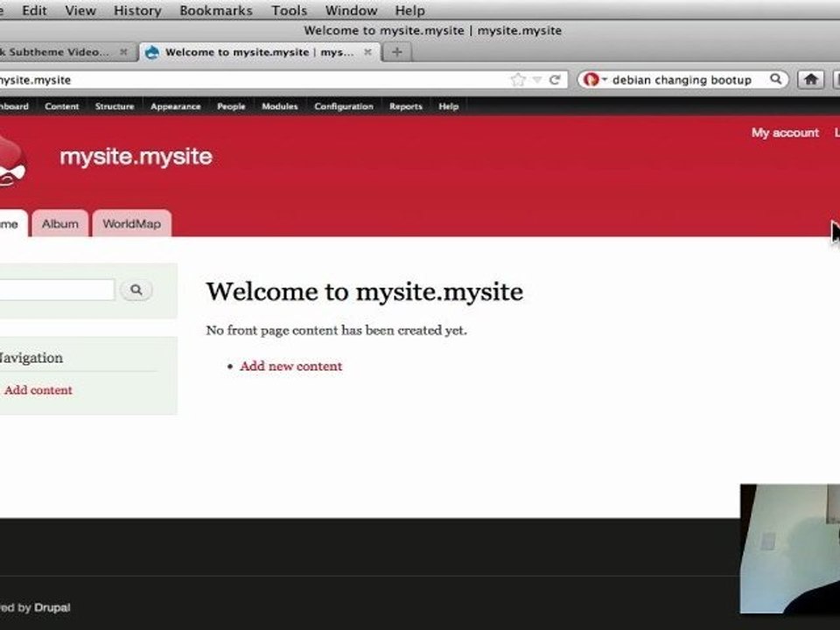This screenshot has height=630, width=840.
Task: Open a new tab with plus button
Action: pyautogui.click(x=397, y=52)
